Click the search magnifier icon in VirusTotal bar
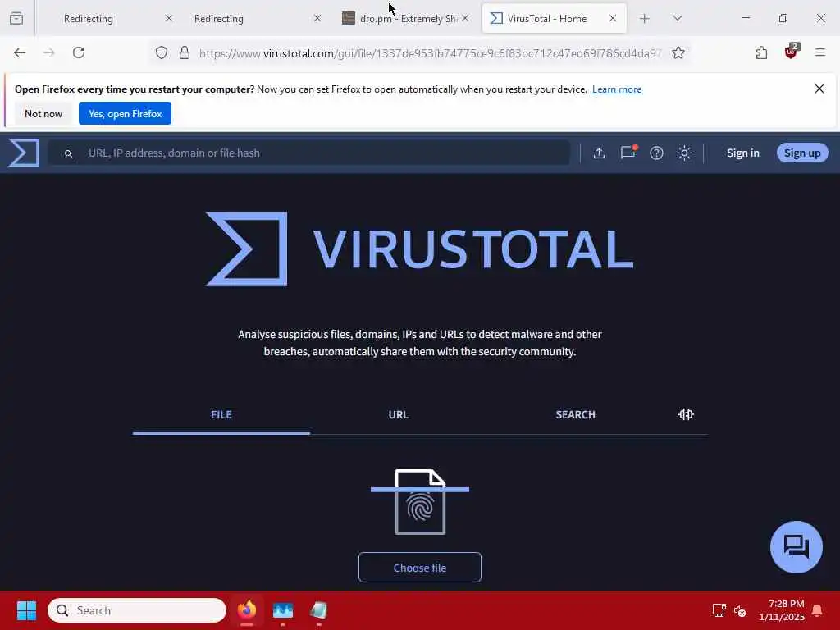Image resolution: width=840 pixels, height=630 pixels. pyautogui.click(x=68, y=153)
